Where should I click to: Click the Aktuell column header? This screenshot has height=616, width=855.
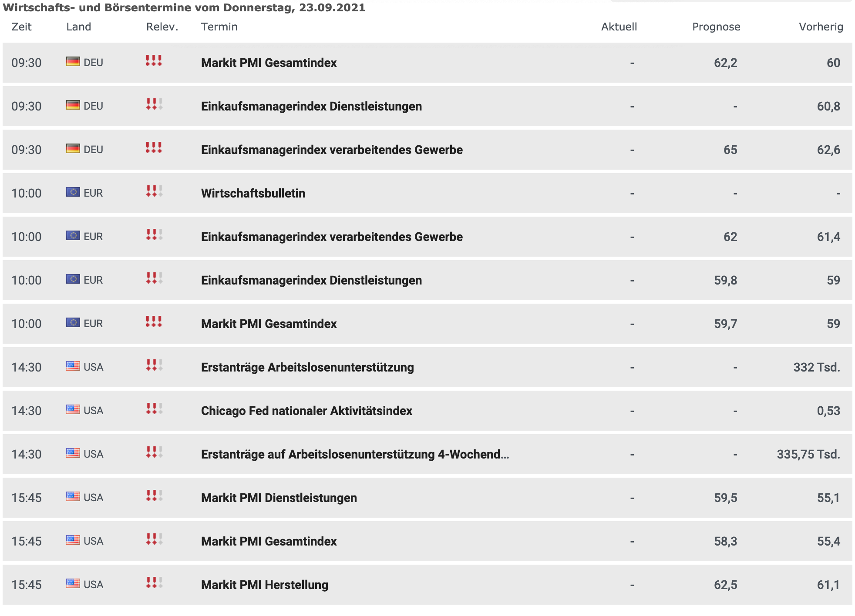tap(619, 27)
